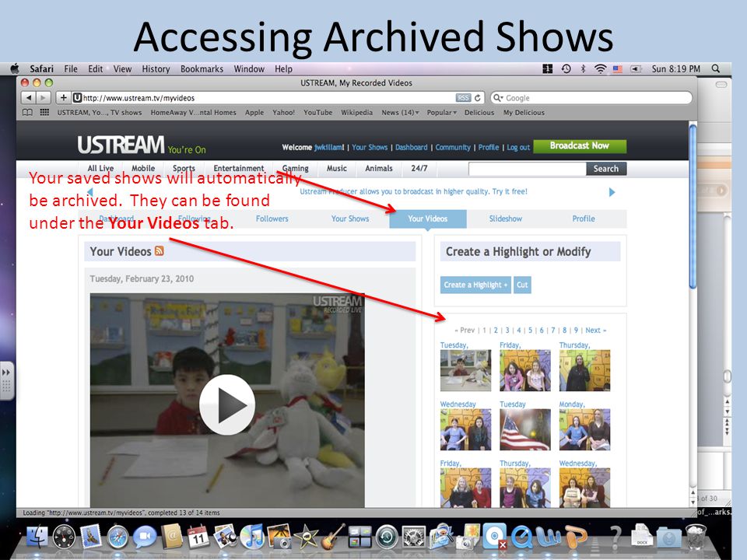Open GarageBand guitar icon in the Dock
Image resolution: width=747 pixels, height=560 pixels.
[332, 537]
